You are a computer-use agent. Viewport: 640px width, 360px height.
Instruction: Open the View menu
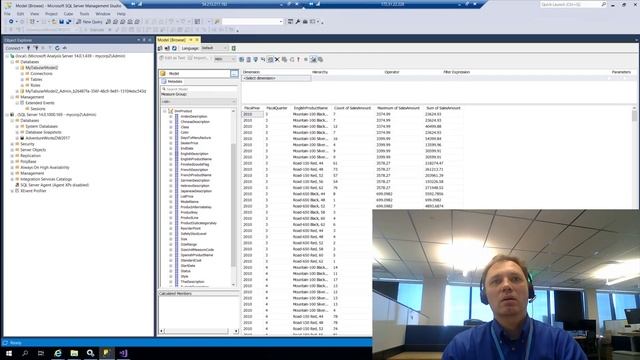pos(35,14)
